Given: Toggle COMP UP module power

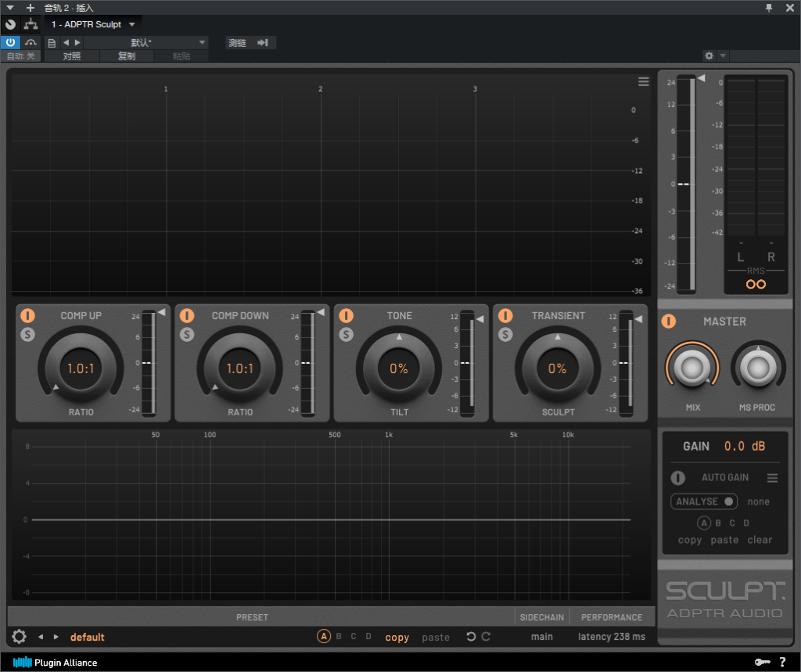Looking at the screenshot, I should [x=27, y=316].
